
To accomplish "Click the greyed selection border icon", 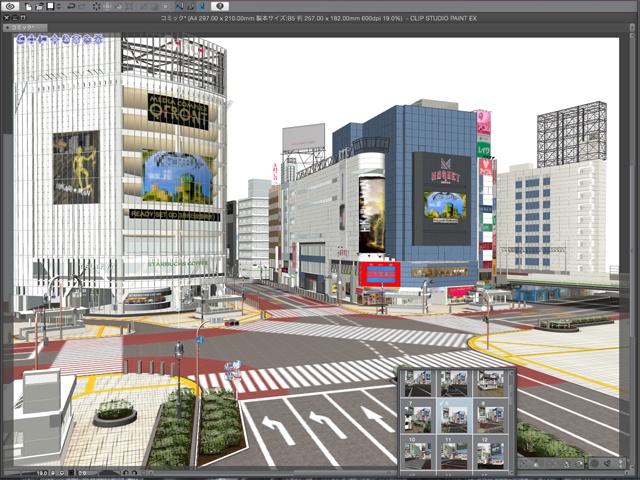I will pyautogui.click(x=166, y=7).
